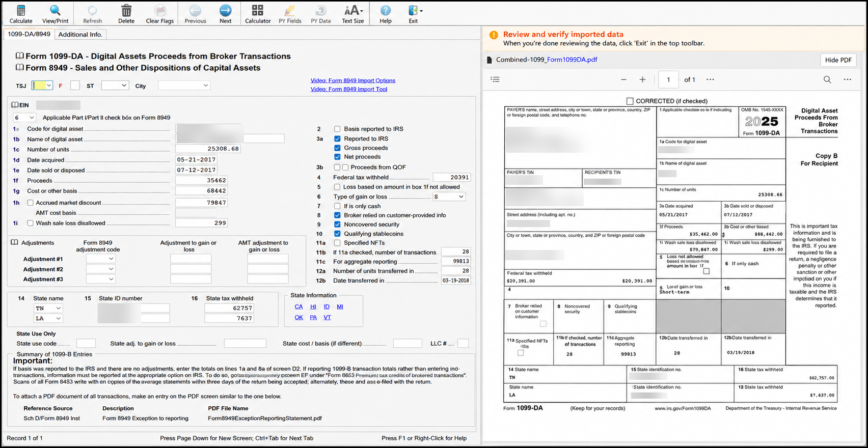Uncheck the Net proceeds checkbox
Screen dimensions: 868x448
coord(337,157)
